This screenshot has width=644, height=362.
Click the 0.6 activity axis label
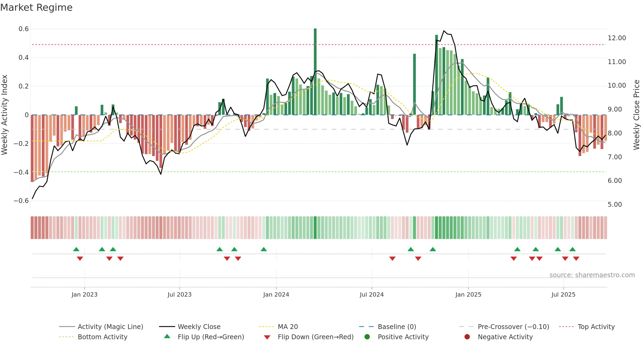point(24,29)
